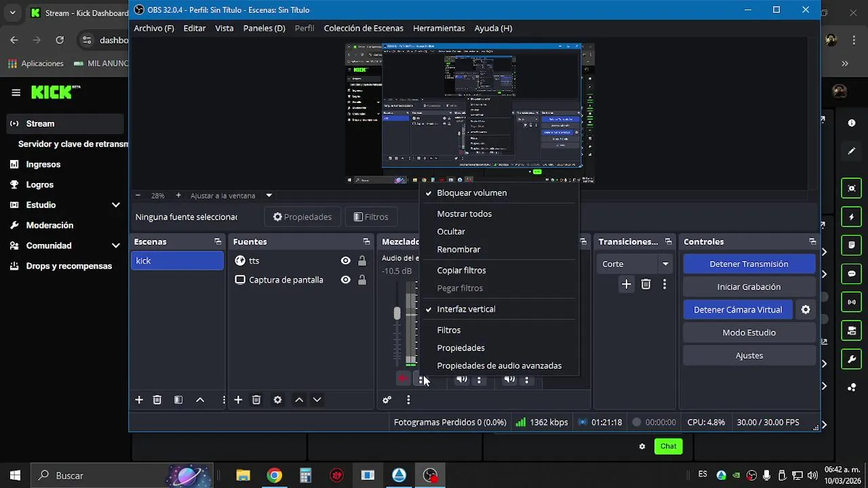The image size is (868, 488).
Task: Click the lightning bolt icon in Kick sidebar
Action: click(852, 217)
